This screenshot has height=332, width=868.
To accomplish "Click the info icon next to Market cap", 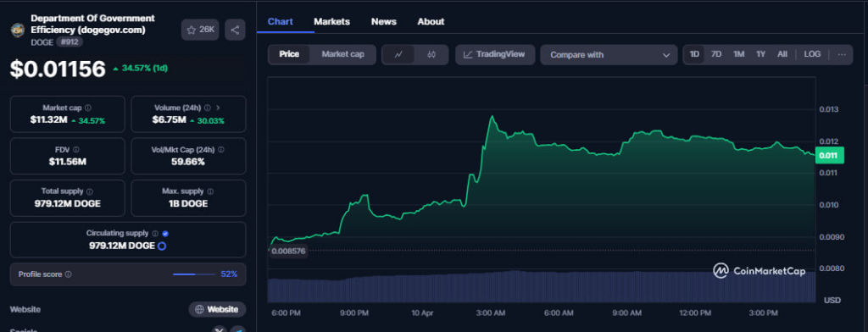I will tap(88, 108).
